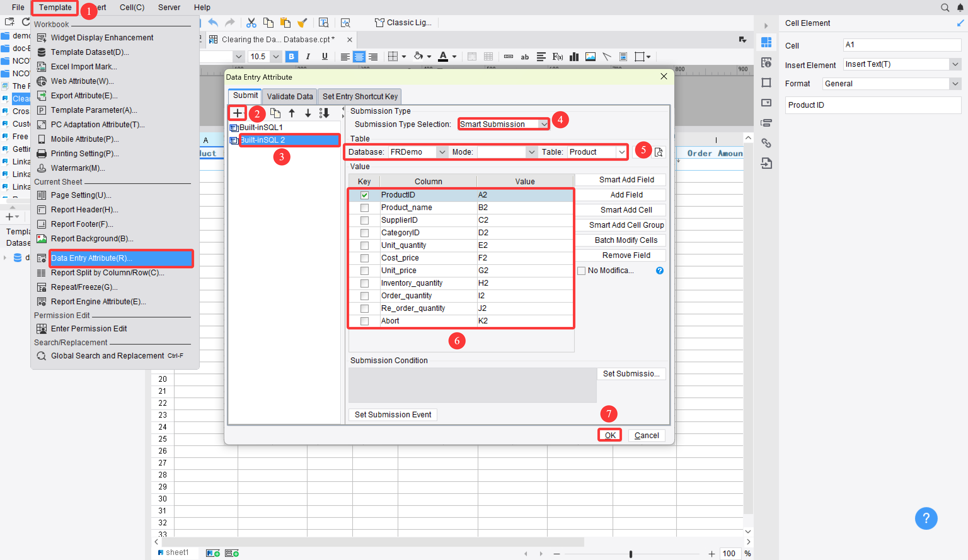Viewport: 968px width, 560px height.
Task: Enable the No Modifica... checkbox
Action: pyautogui.click(x=582, y=271)
